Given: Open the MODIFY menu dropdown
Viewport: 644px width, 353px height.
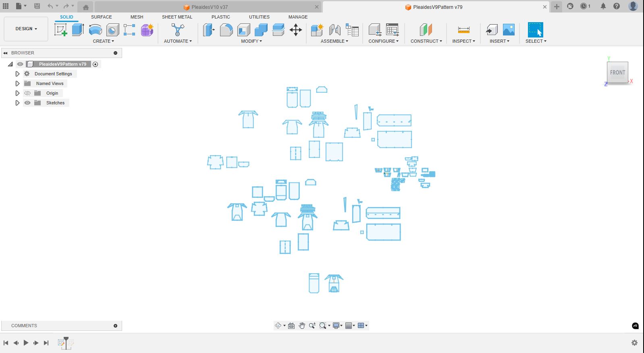Looking at the screenshot, I should pos(251,41).
